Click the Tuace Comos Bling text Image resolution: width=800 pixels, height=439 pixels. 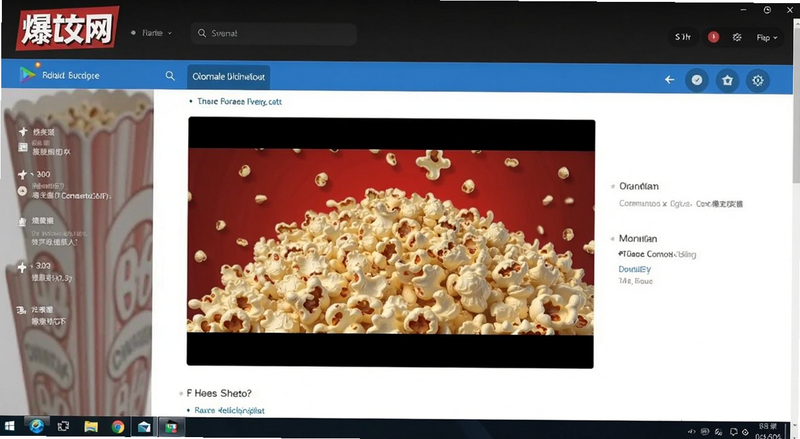[x=657, y=254]
